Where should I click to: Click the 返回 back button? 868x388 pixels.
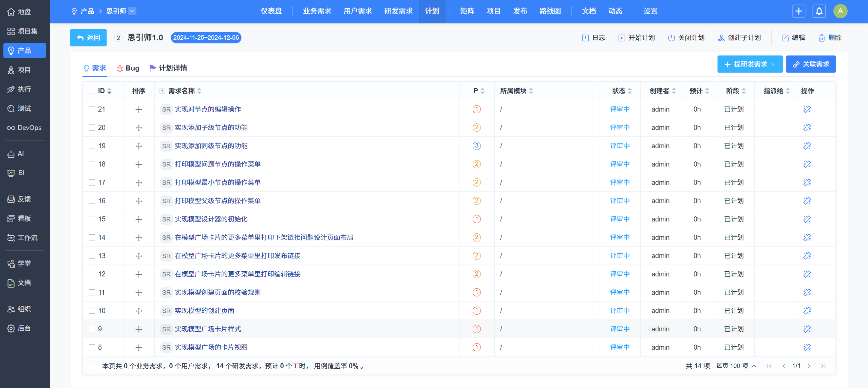(88, 38)
